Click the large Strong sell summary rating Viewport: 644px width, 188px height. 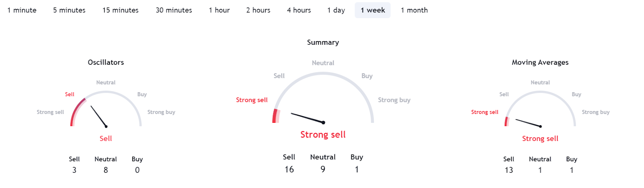323,135
